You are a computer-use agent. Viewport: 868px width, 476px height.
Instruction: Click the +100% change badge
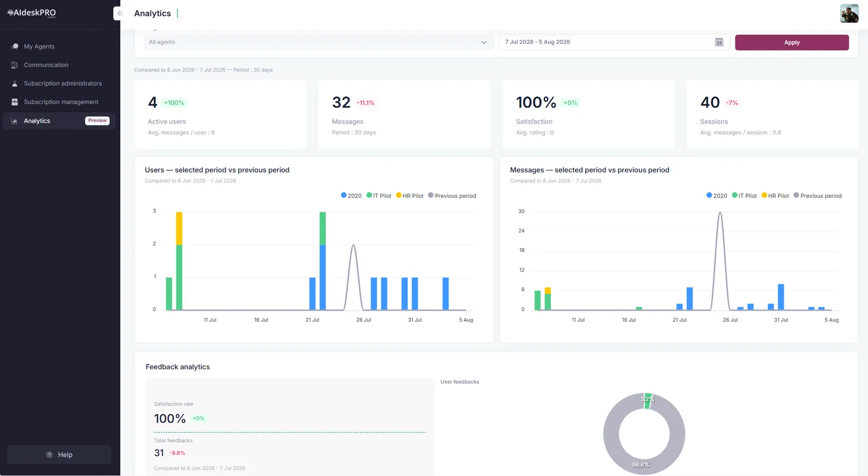(174, 103)
